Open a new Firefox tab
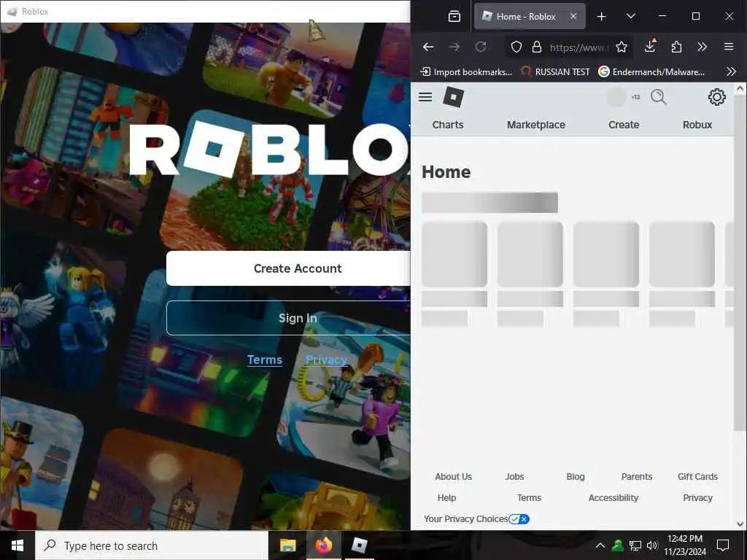Image resolution: width=747 pixels, height=560 pixels. click(602, 17)
